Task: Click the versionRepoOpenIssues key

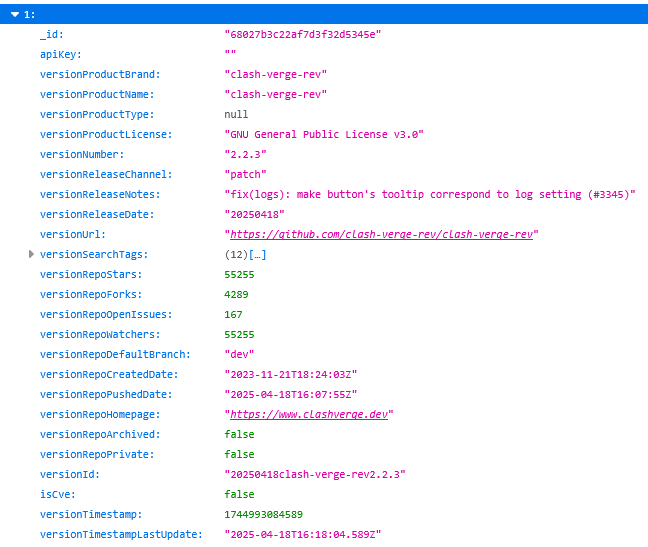Action: pyautogui.click(x=106, y=314)
